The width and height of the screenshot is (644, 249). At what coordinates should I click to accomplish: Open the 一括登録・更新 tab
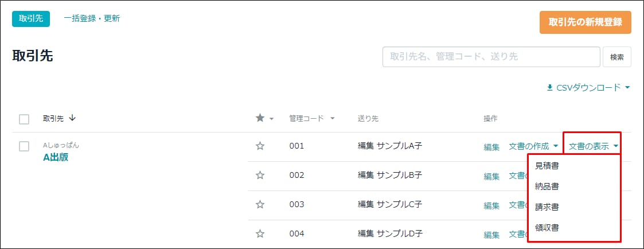92,18
